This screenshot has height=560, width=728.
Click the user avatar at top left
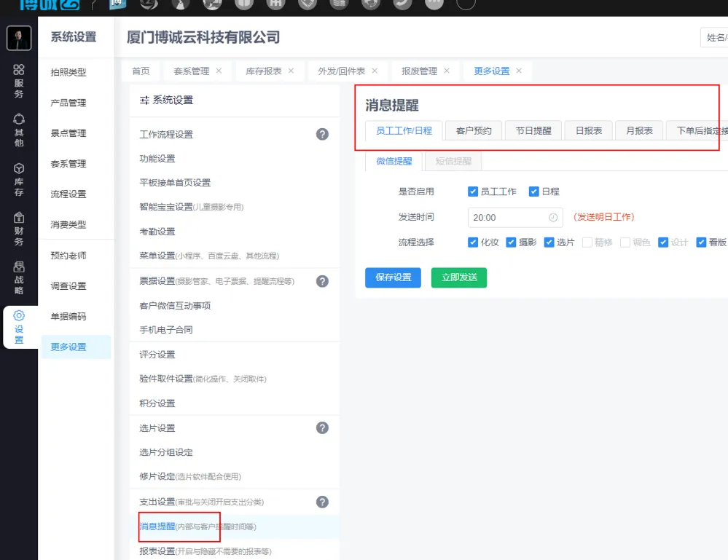[19, 38]
